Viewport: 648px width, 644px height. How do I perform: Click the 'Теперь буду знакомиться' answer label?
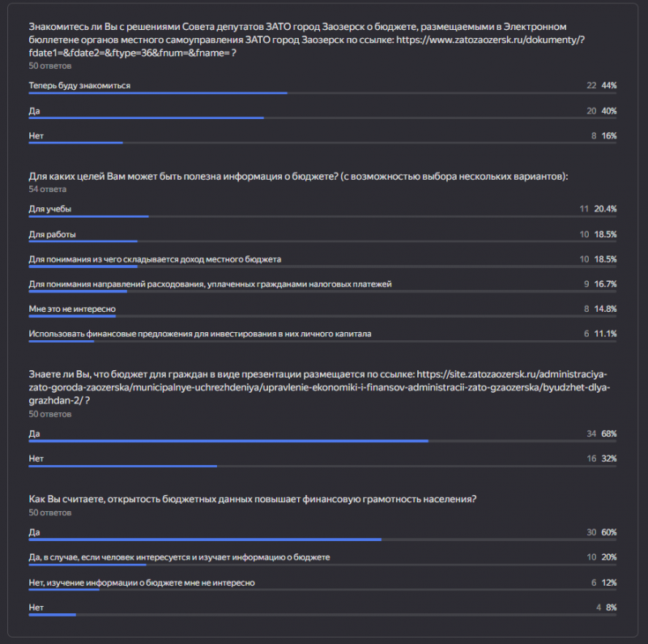[79, 85]
